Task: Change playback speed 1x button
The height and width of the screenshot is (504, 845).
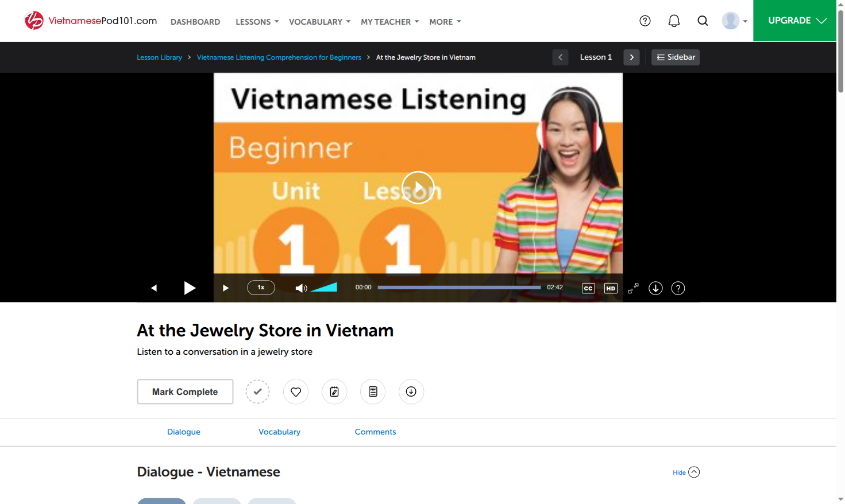Action: point(261,288)
